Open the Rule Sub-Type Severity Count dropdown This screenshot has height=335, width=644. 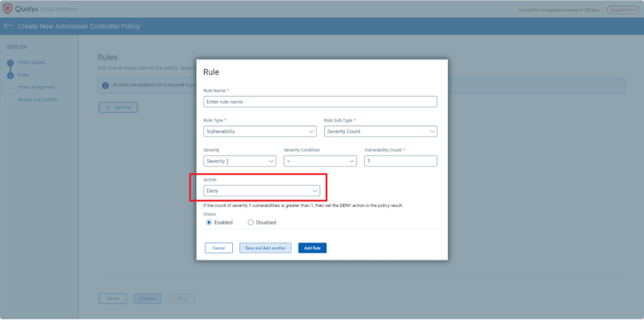point(380,131)
